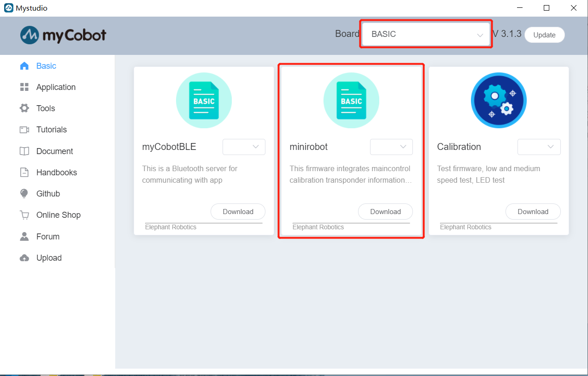Viewport: 588px width, 376px height.
Task: Click the myCobotBLE card title
Action: tap(169, 147)
